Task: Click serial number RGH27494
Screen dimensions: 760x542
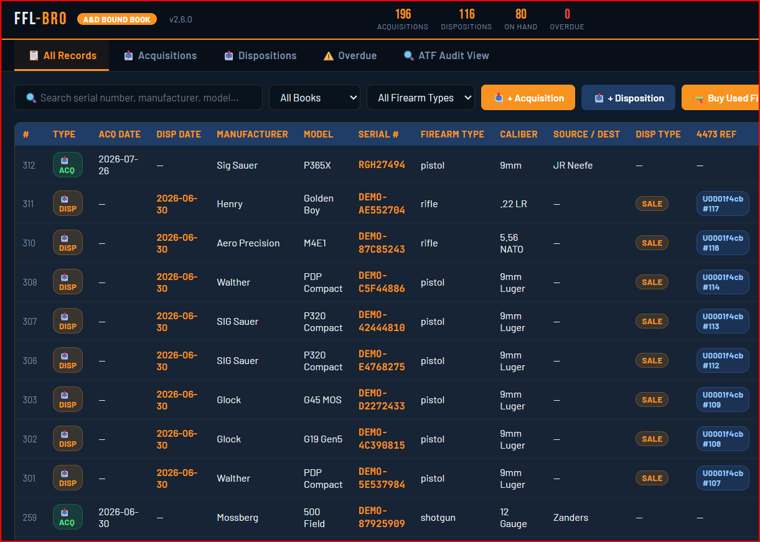Action: click(381, 165)
